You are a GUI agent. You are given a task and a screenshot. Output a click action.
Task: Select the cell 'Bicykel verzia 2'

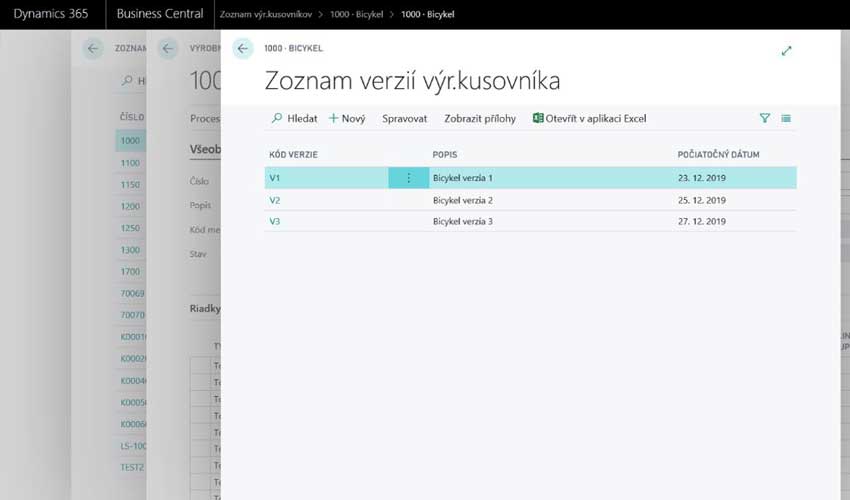[x=462, y=200]
